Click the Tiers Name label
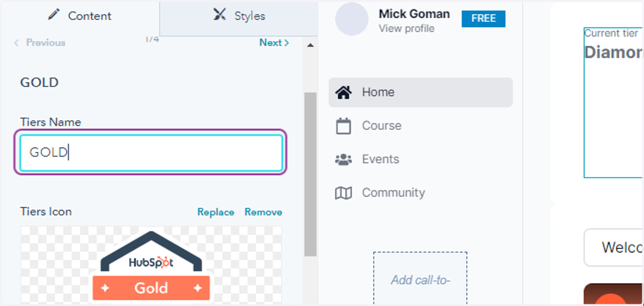This screenshot has width=644, height=306. (50, 122)
